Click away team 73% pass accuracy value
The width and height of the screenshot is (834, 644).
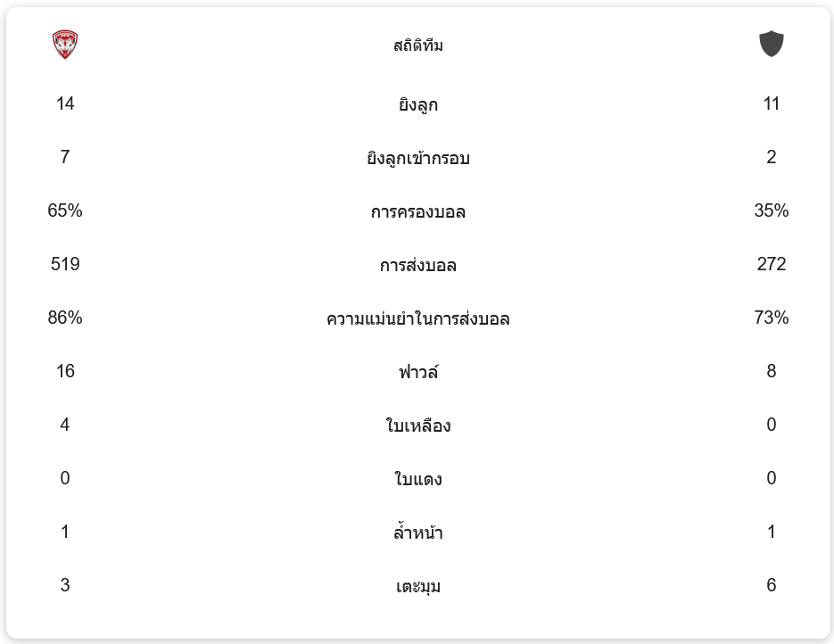(771, 318)
